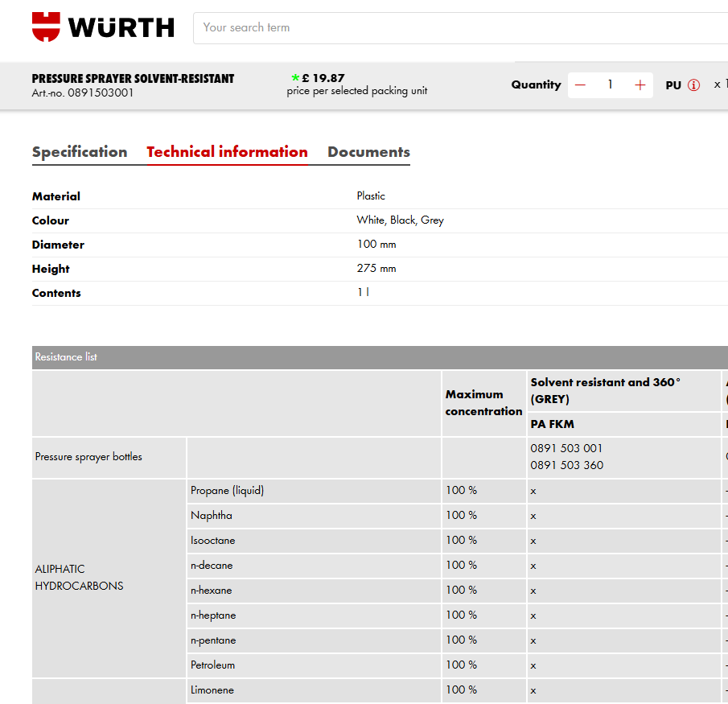
Task: Switch to the Specification tab
Action: click(80, 152)
